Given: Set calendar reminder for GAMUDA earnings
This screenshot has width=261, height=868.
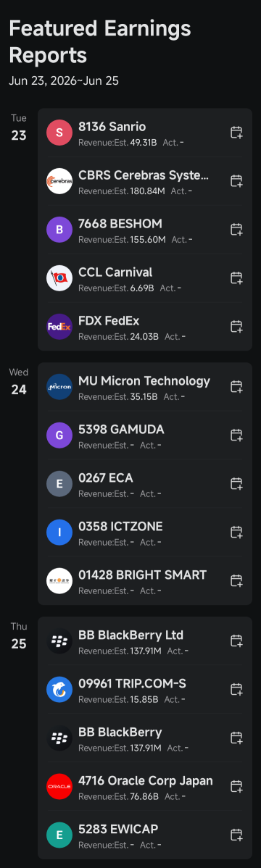Looking at the screenshot, I should (236, 435).
